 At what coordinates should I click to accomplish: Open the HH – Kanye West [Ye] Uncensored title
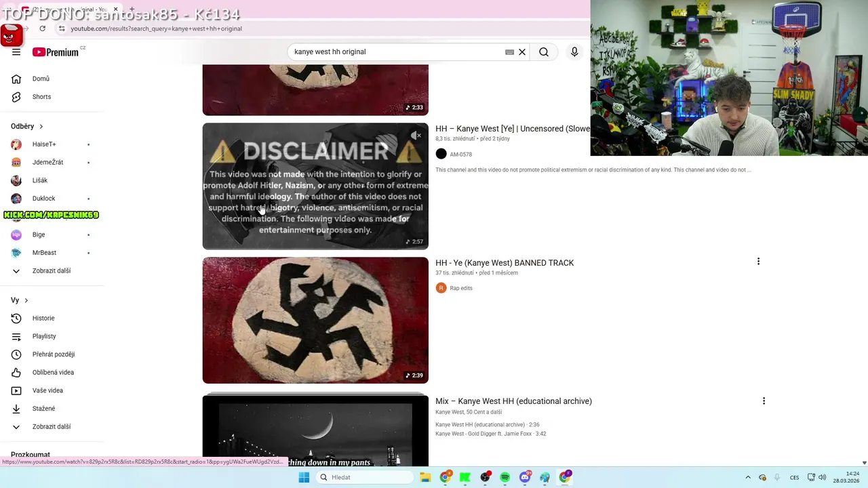click(513, 129)
